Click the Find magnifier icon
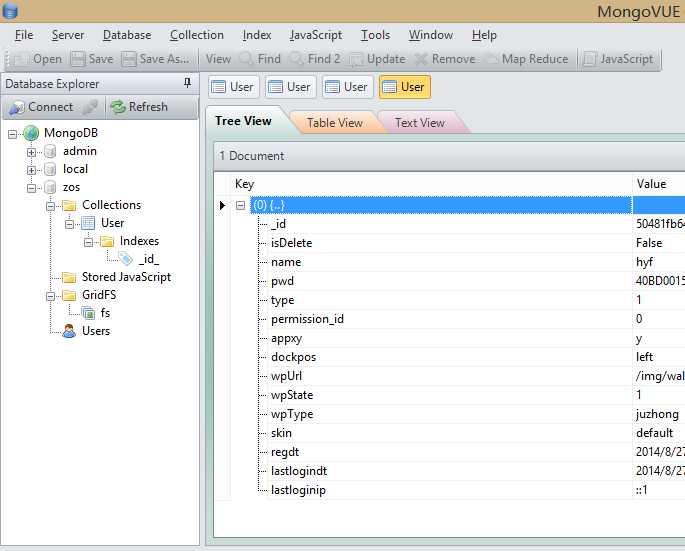Screen dimensions: 685x551 pos(246,59)
